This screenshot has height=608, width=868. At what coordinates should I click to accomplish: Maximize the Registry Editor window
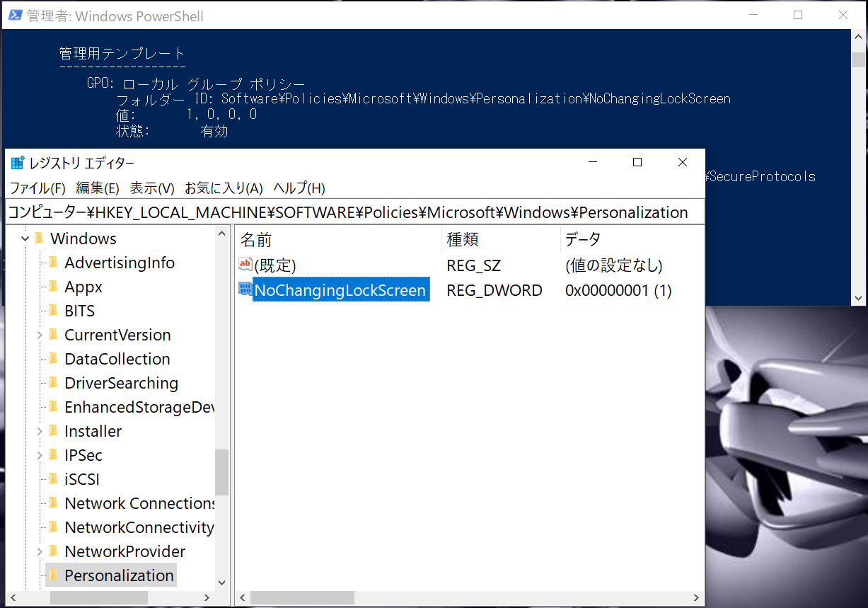coord(637,162)
